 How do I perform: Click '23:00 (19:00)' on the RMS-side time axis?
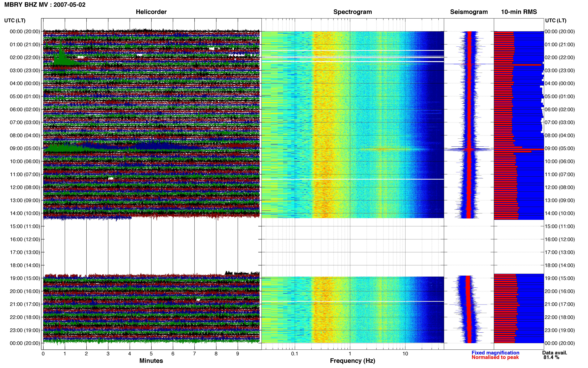pyautogui.click(x=560, y=330)
